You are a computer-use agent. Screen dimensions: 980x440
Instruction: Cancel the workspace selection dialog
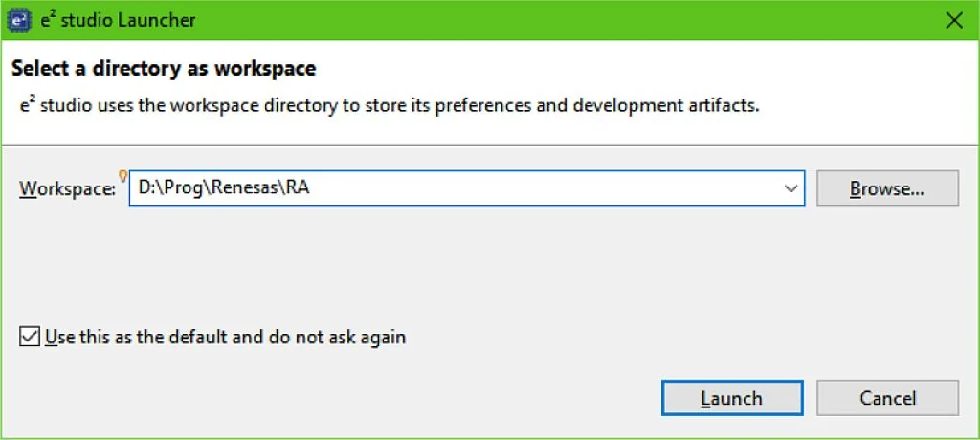click(887, 398)
